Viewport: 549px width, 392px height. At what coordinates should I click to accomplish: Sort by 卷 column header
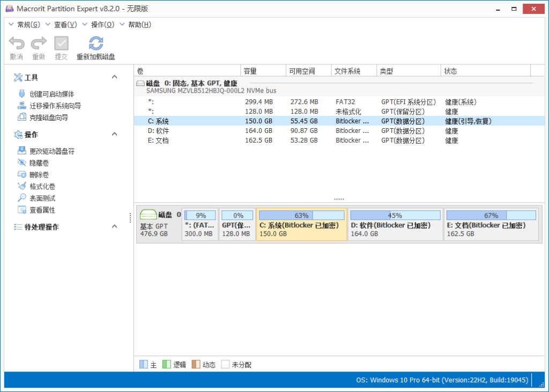click(187, 71)
